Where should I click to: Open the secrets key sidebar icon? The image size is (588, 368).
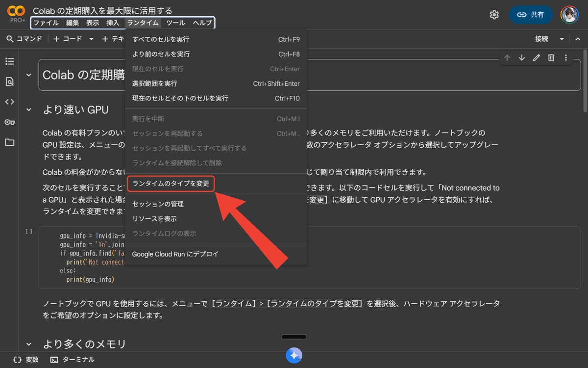click(10, 122)
